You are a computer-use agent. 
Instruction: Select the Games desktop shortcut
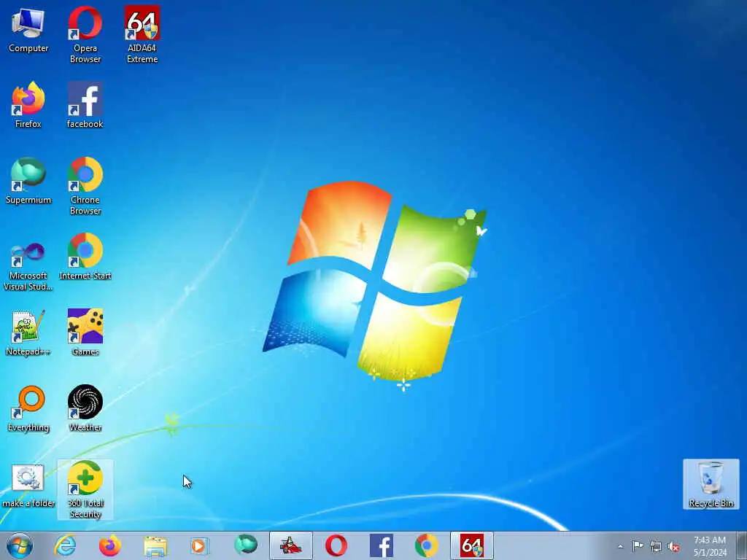(x=85, y=332)
